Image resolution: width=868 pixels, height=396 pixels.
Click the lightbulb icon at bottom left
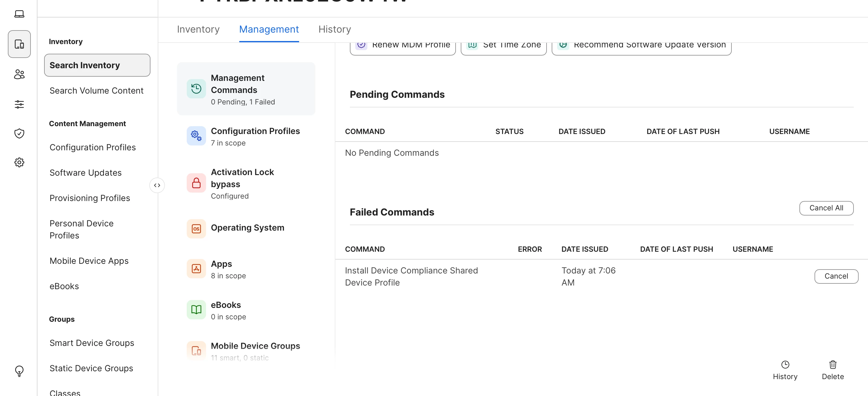(x=19, y=371)
